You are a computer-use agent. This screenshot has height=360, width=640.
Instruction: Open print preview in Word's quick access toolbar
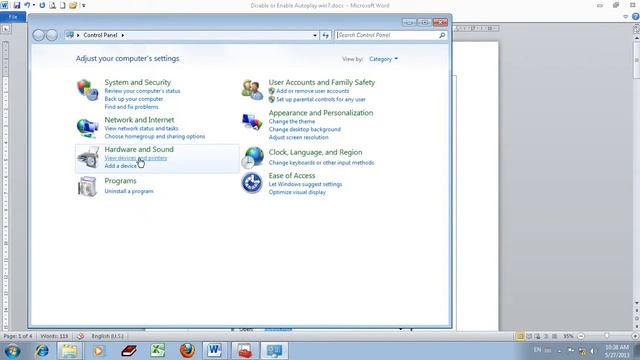pos(52,5)
